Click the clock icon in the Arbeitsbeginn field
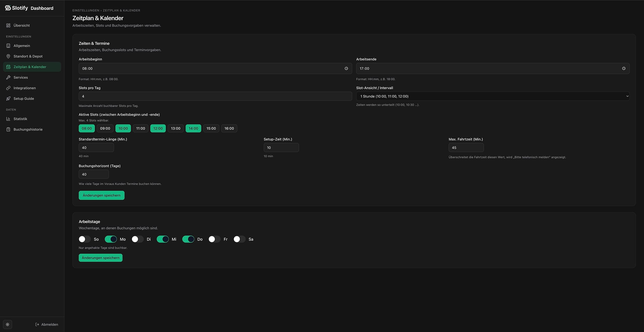The height and width of the screenshot is (332, 644). (x=346, y=68)
